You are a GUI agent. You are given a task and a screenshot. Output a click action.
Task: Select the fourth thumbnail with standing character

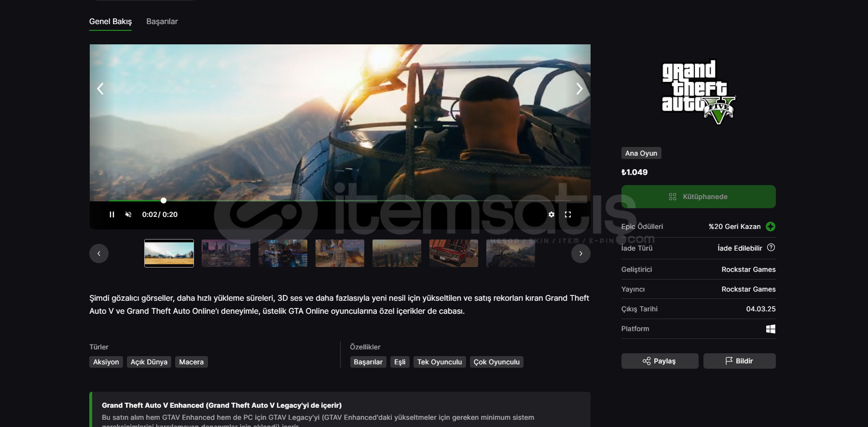(x=340, y=253)
